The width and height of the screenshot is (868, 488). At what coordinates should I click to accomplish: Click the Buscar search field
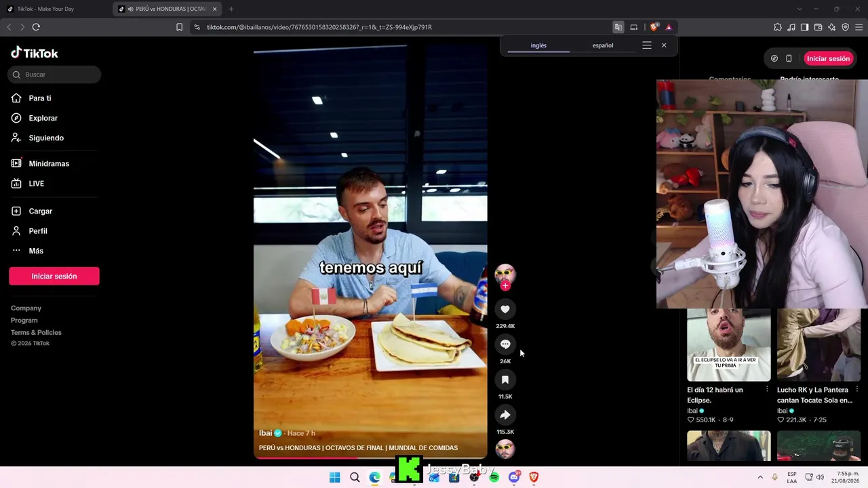coord(54,75)
